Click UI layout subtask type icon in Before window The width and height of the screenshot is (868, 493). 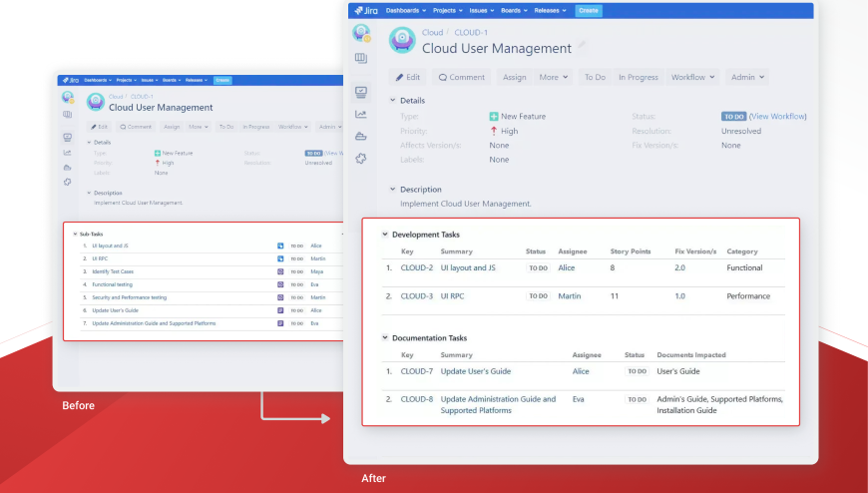tap(280, 246)
